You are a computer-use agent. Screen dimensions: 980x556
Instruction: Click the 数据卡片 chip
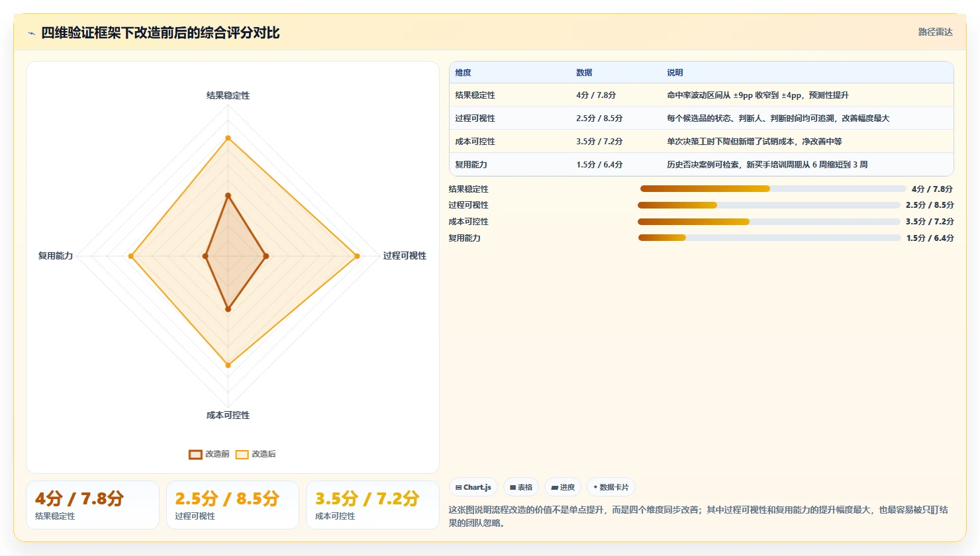click(x=611, y=487)
